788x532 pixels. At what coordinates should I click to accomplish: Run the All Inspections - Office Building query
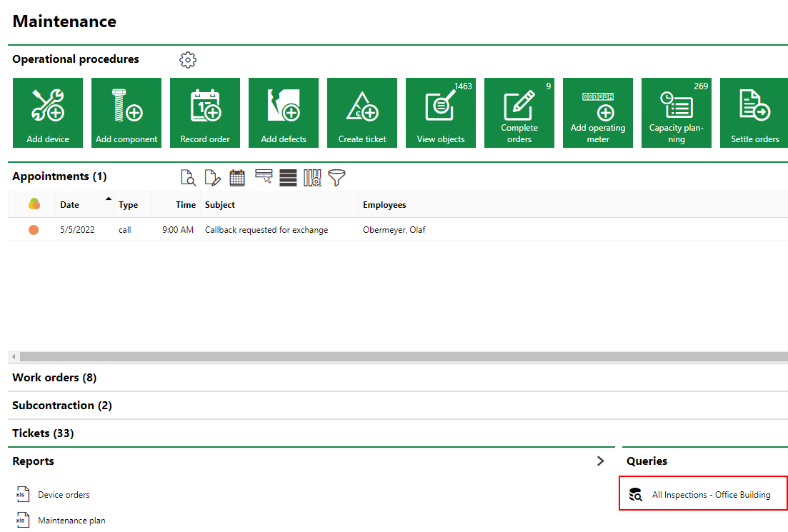pyautogui.click(x=711, y=494)
